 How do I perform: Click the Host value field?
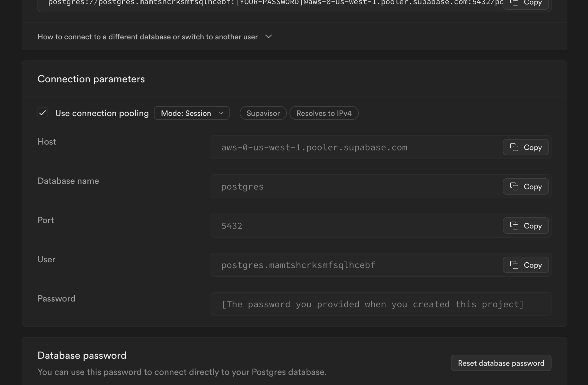pos(381,147)
